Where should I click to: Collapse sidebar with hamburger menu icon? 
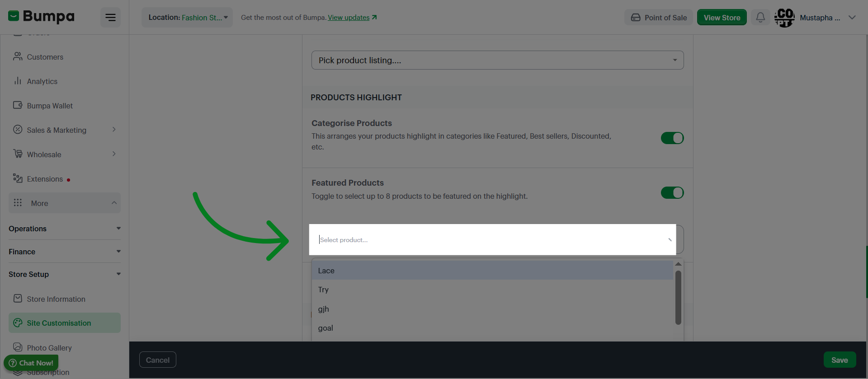click(x=110, y=18)
